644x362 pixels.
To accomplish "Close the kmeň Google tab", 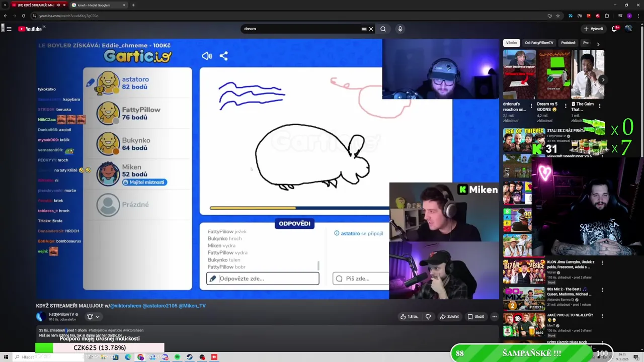I will point(124,5).
